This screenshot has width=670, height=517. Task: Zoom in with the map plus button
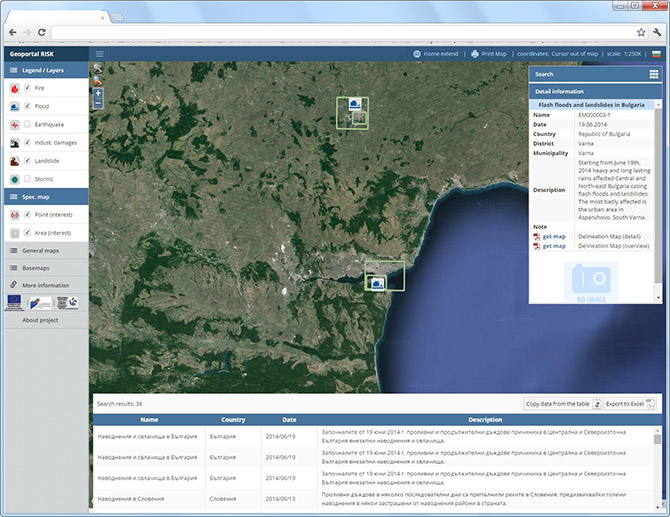[x=98, y=93]
